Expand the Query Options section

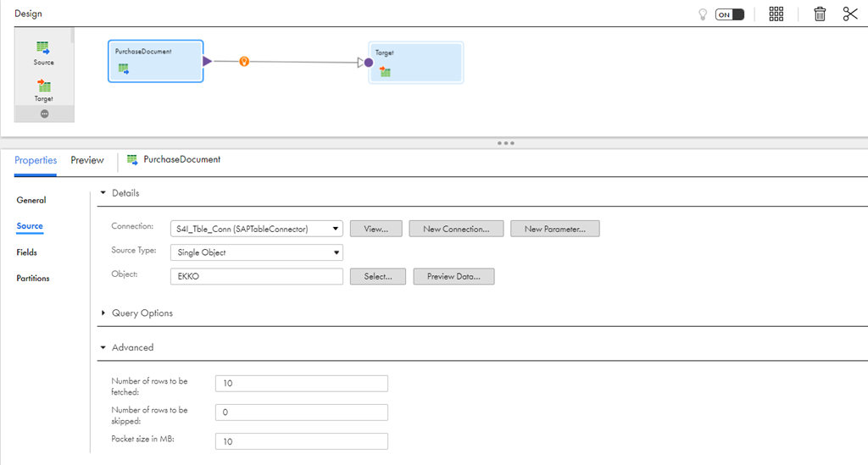(103, 313)
